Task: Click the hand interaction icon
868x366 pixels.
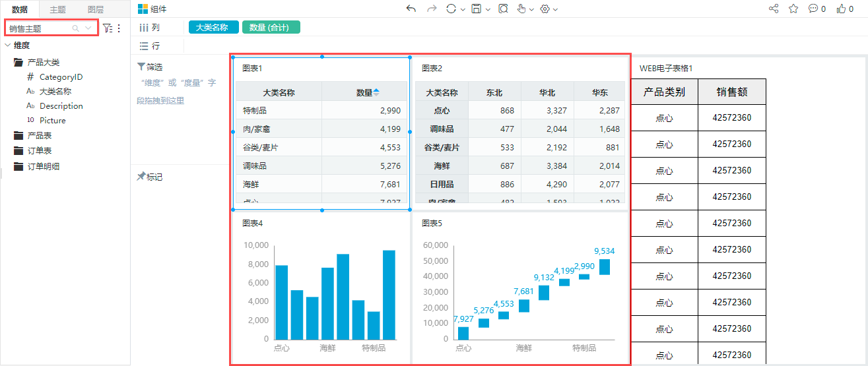Action: pyautogui.click(x=521, y=9)
